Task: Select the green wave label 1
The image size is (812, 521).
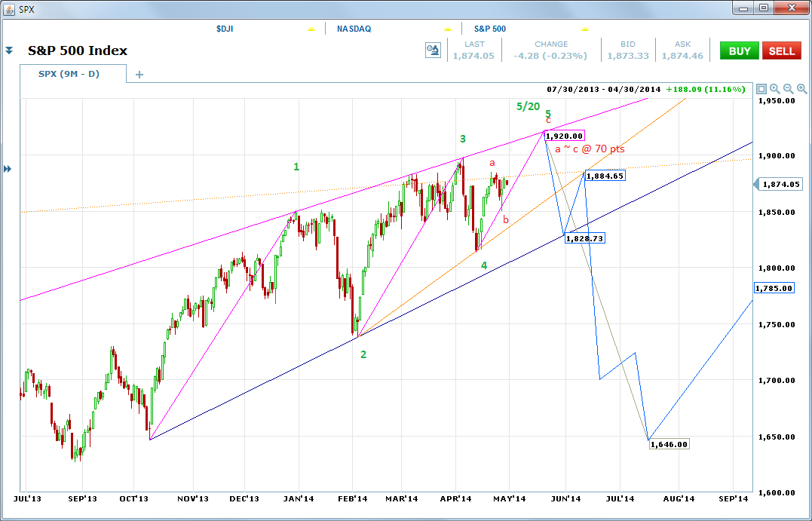Action: 296,167
